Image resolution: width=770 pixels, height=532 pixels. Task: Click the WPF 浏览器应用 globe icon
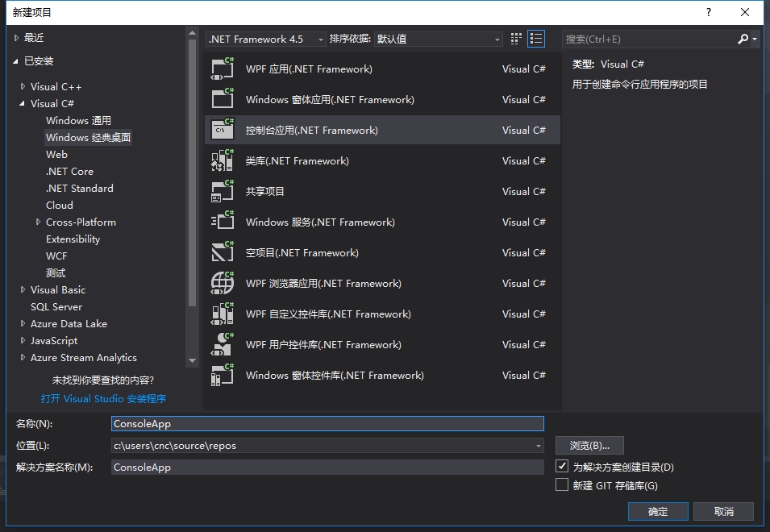pyautogui.click(x=223, y=283)
